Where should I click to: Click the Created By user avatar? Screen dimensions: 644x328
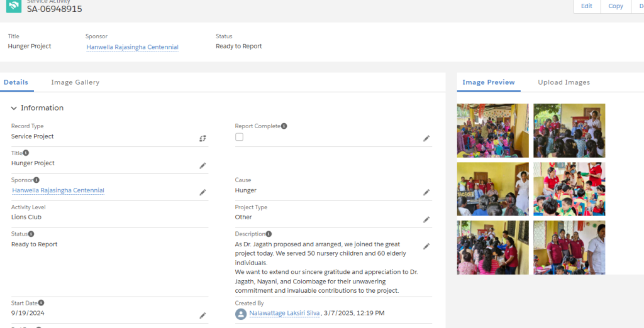point(241,314)
